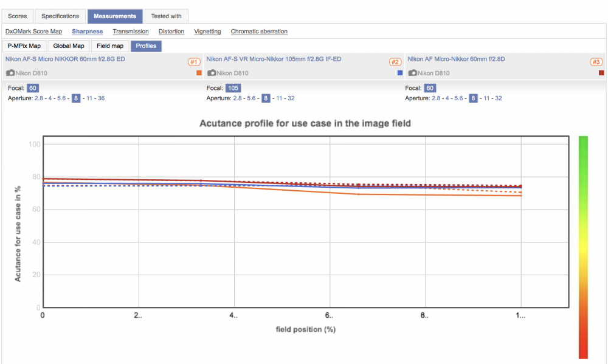Click the #2 rank badge
The width and height of the screenshot is (608, 364).
395,62
